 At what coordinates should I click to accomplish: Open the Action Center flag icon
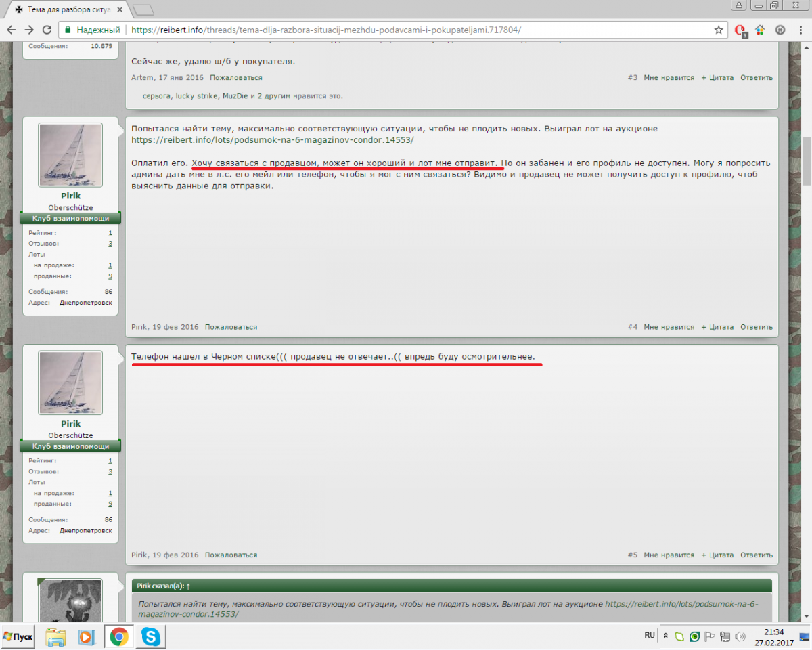click(710, 636)
